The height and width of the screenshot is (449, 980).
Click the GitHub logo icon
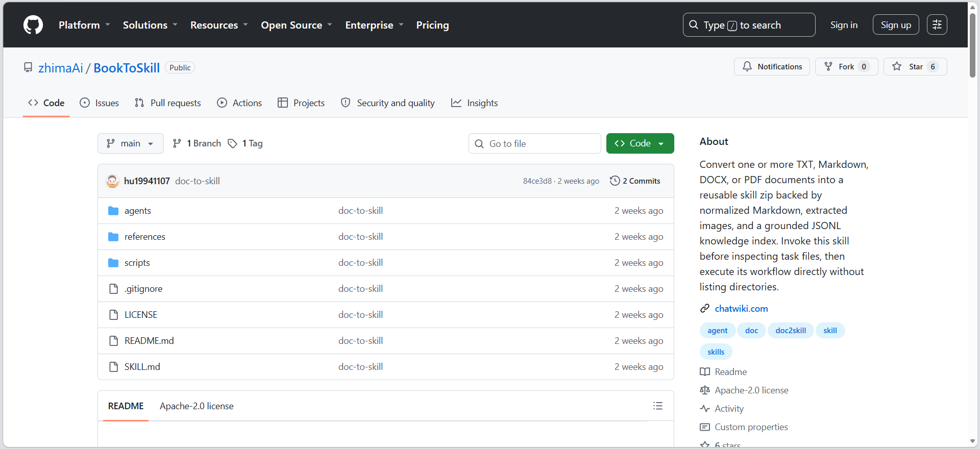(x=33, y=24)
